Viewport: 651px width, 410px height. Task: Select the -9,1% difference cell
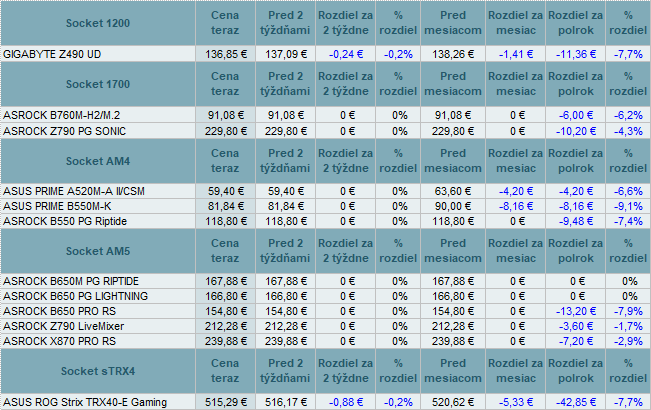[628, 206]
